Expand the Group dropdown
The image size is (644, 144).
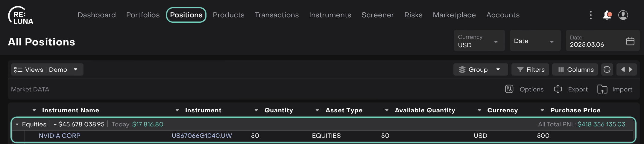tap(480, 70)
